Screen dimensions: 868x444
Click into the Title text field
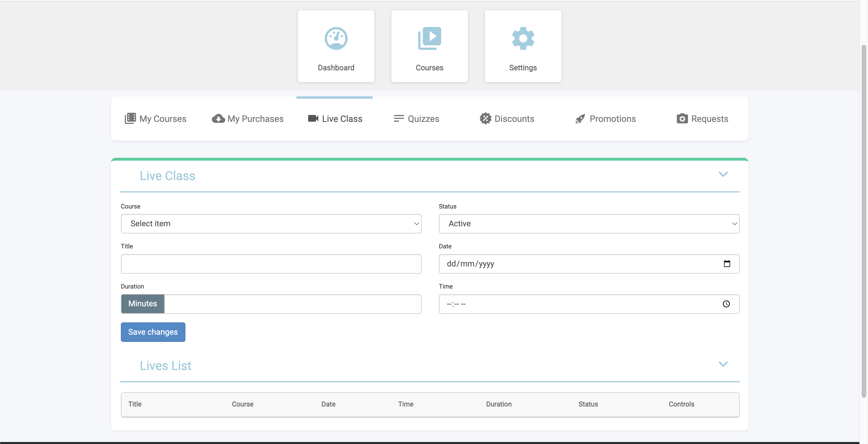tap(271, 264)
